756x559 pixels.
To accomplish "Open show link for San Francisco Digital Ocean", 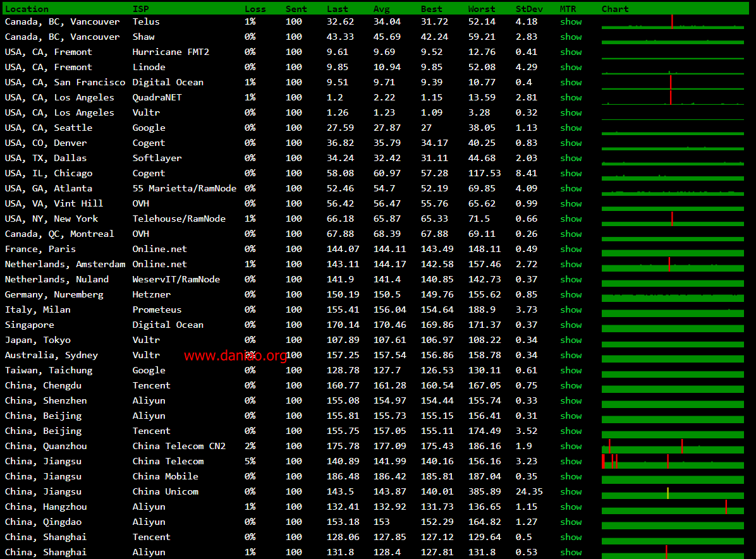I will pyautogui.click(x=571, y=82).
